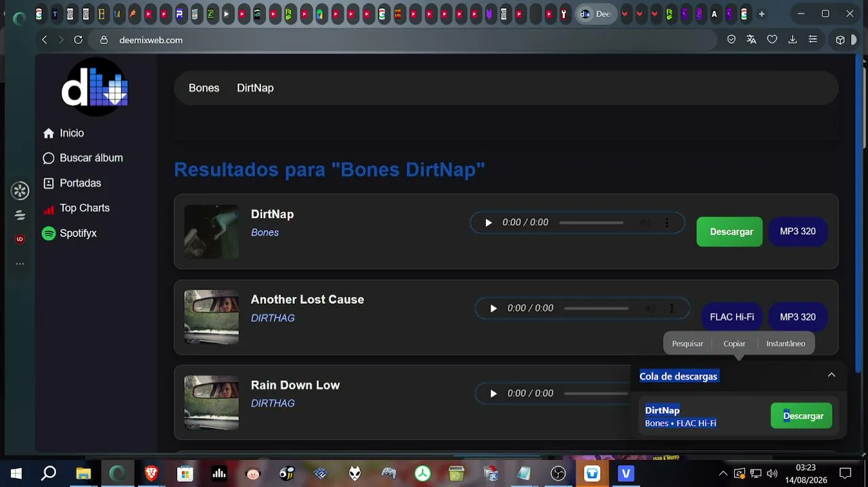This screenshot has width=868, height=487.
Task: Open more options for Another Lost Cause player
Action: (672, 308)
